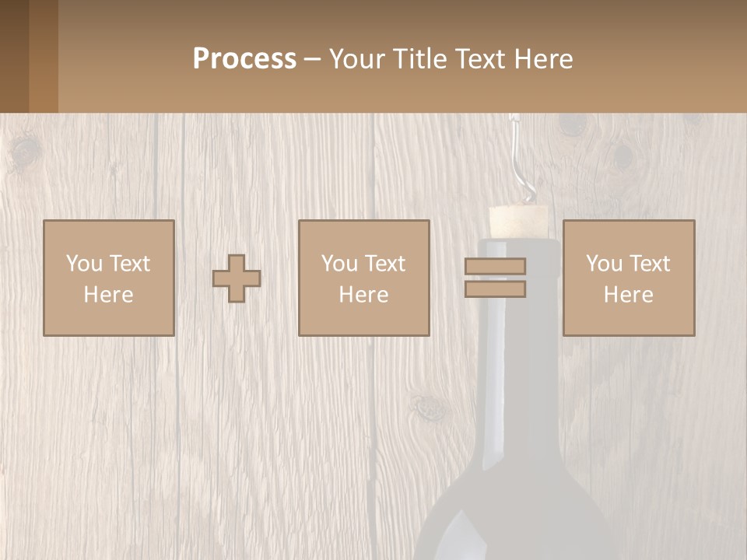Select the equals sign shape
The image size is (747, 560).
pos(495,278)
